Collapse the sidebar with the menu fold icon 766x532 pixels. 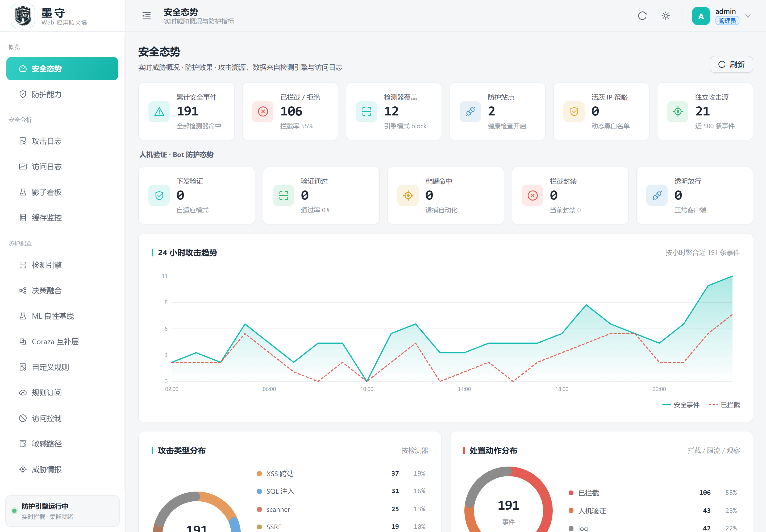click(x=146, y=16)
